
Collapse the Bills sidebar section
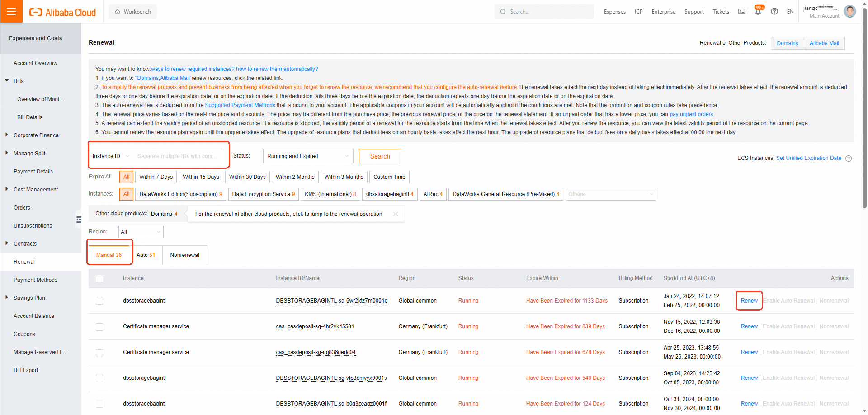click(7, 81)
